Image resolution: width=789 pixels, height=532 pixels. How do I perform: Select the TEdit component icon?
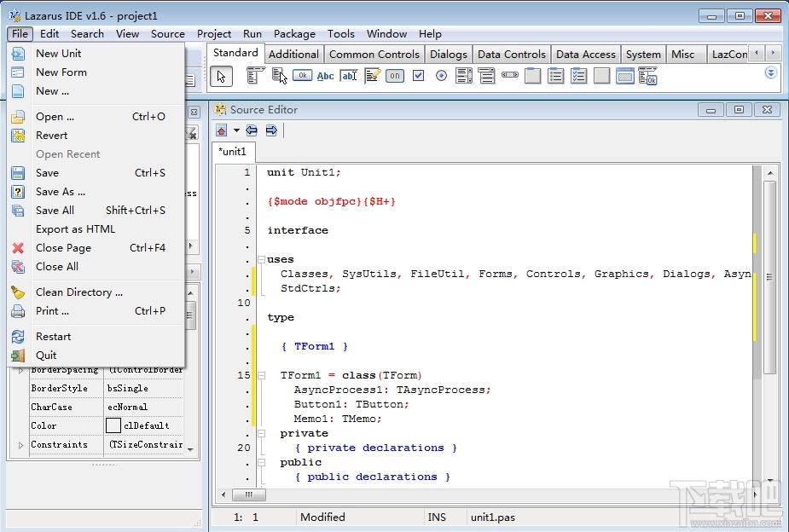pos(349,76)
